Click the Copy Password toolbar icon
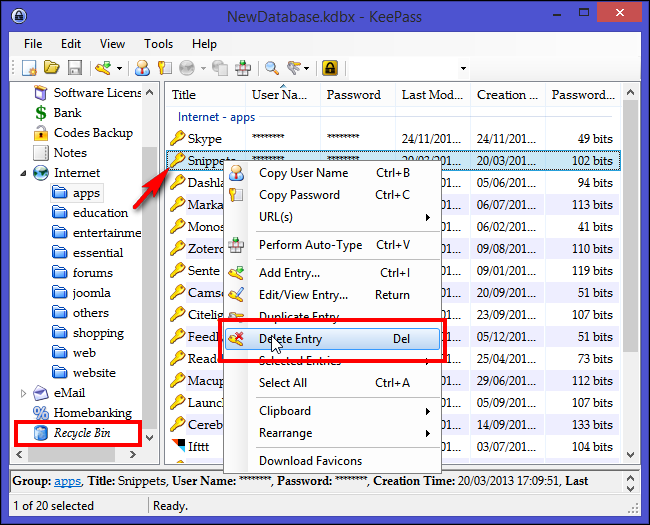 [x=165, y=68]
